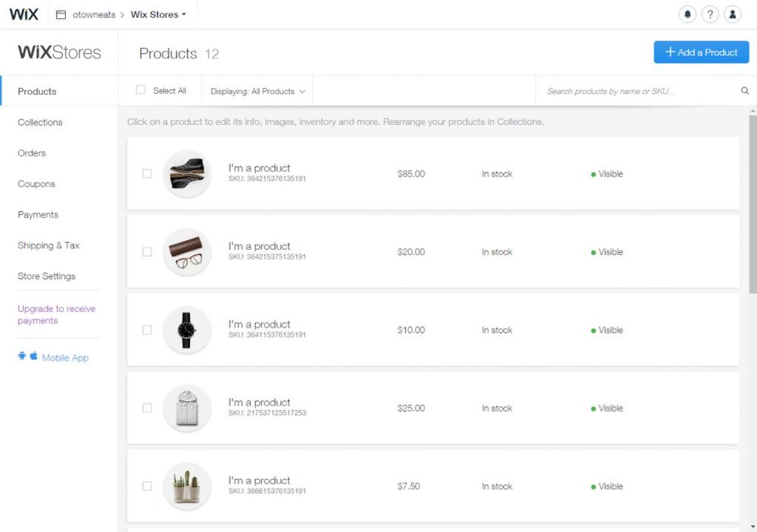The width and height of the screenshot is (757, 532).
Task: Click product name with SKU 364215376135191
Action: (259, 168)
